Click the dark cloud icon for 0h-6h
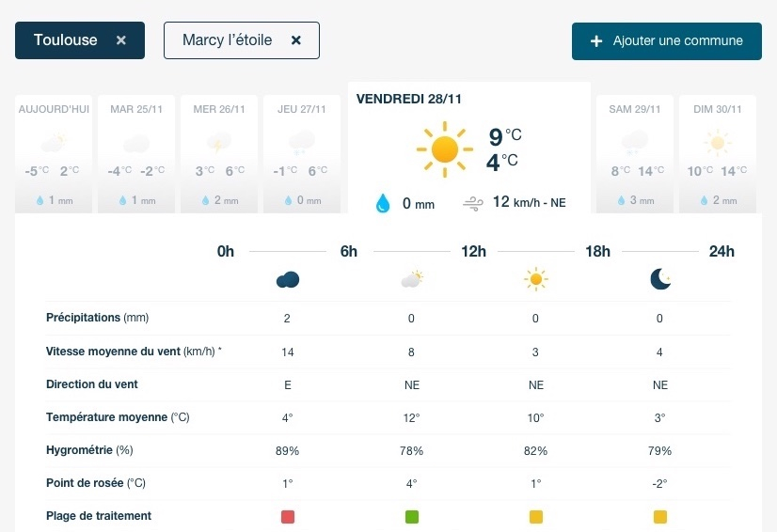This screenshot has height=532, width=777. click(288, 279)
